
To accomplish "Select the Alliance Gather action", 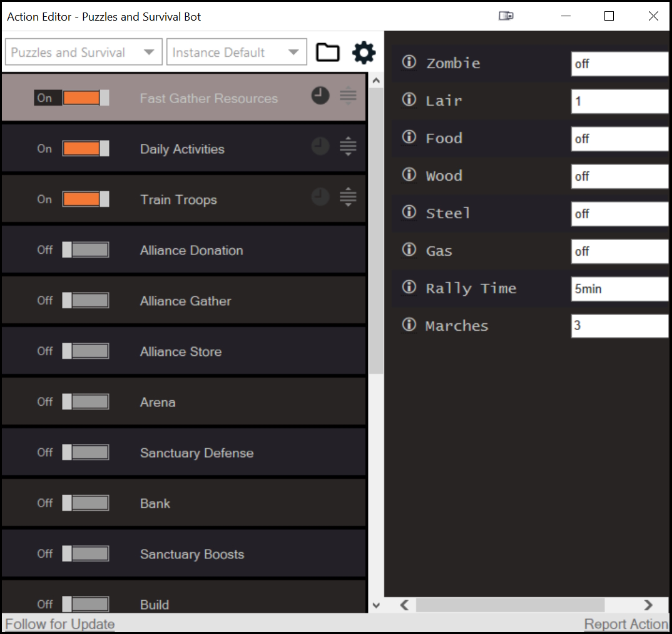I will (x=184, y=300).
